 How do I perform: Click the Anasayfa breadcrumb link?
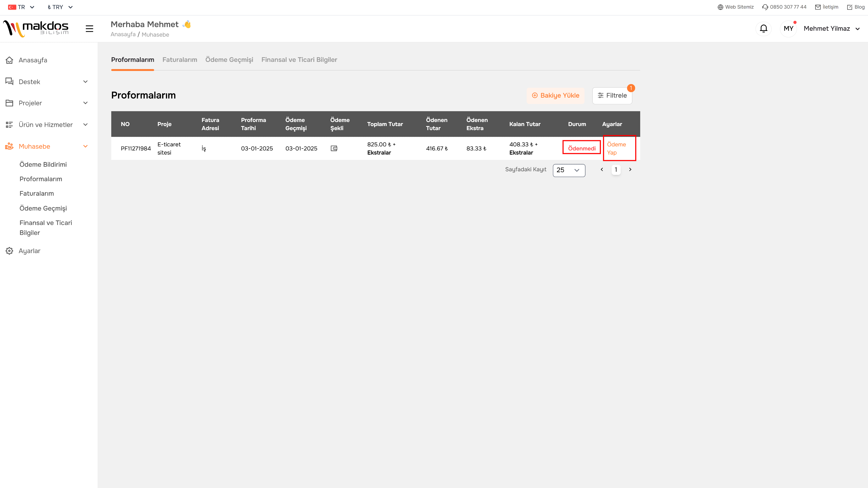point(123,34)
